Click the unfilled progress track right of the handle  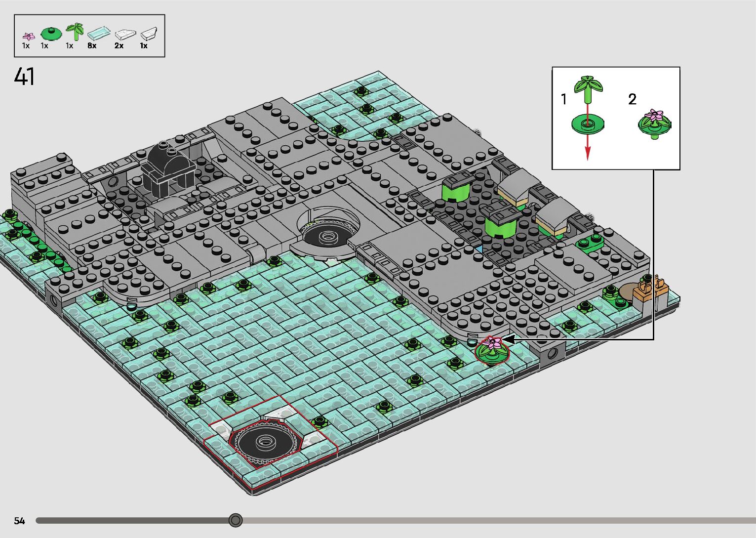click(x=494, y=520)
